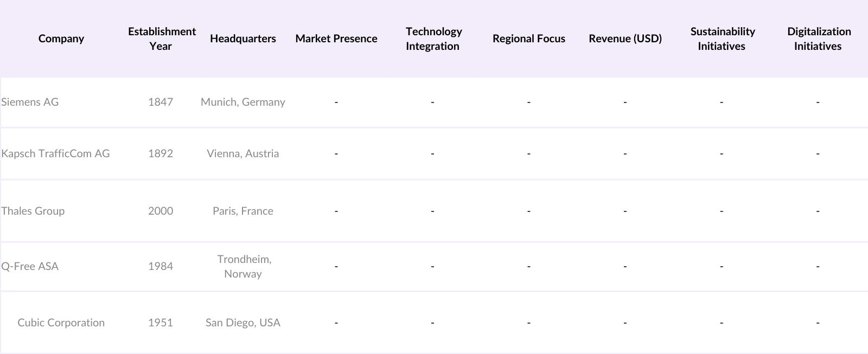Viewport: 868px width, 354px height.
Task: Click the San Diego, USA cell
Action: (x=242, y=323)
